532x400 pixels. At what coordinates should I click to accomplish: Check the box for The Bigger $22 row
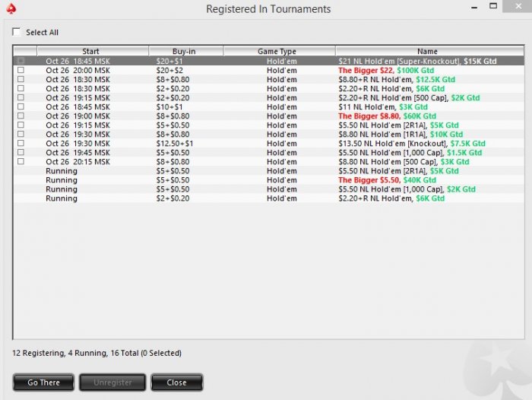(21, 70)
